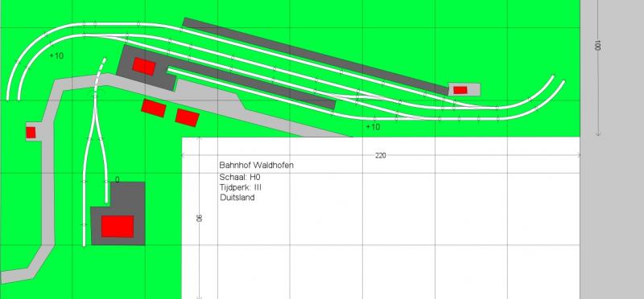Select the Schaal: H0 label
The image size is (644, 299).
[x=240, y=177]
